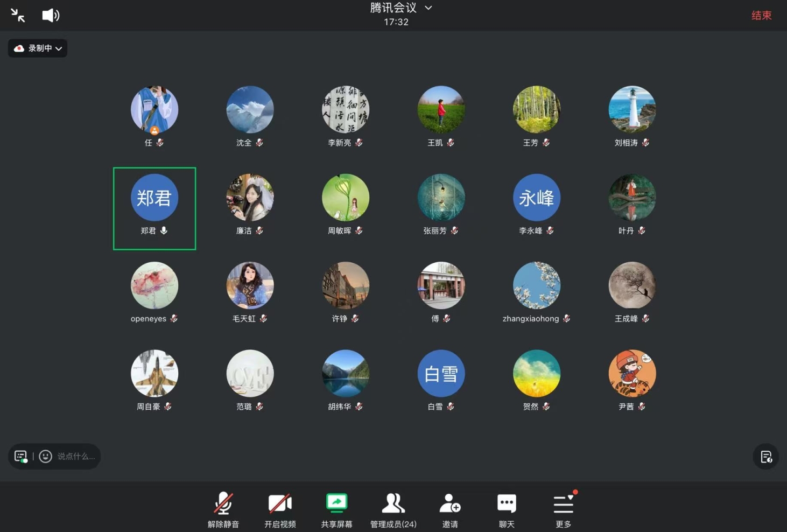Viewport: 787px width, 532px height.
Task: Expand the 录制中 recording dropdown
Action: [38, 48]
